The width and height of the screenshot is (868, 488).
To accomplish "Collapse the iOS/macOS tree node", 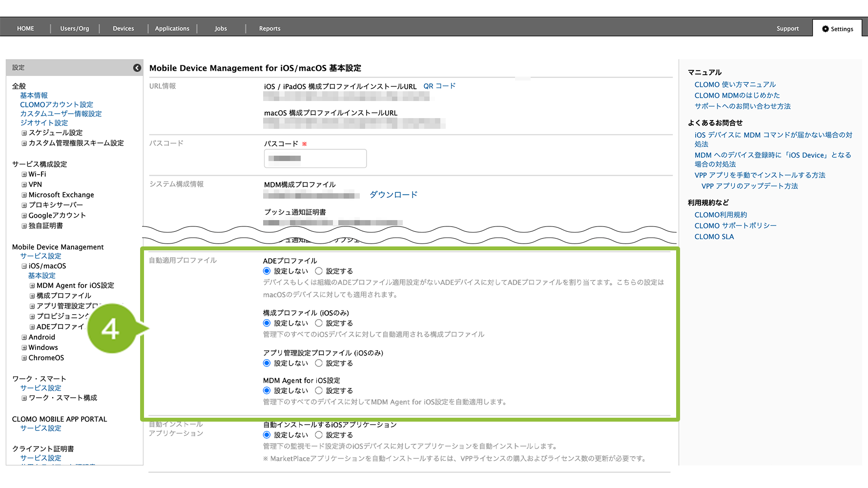I will click(x=24, y=266).
